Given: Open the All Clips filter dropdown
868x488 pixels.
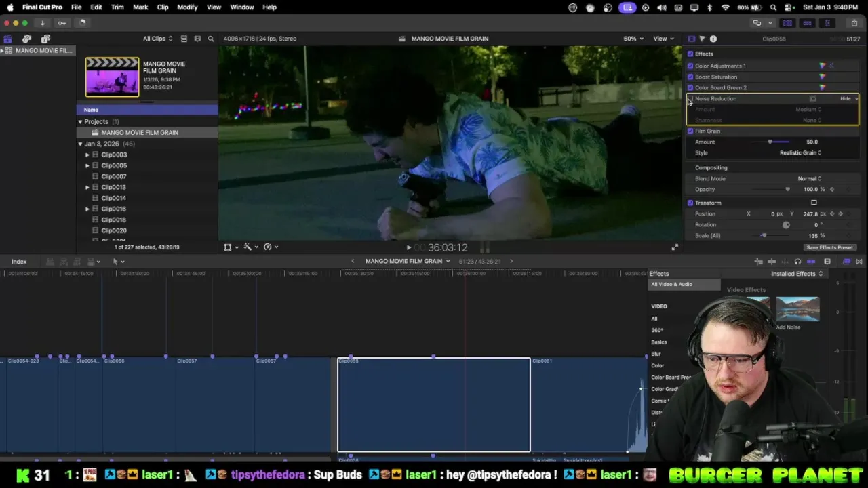Looking at the screenshot, I should 157,39.
